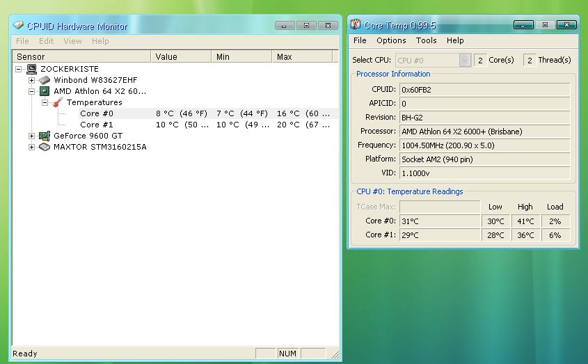Close the Core Temp window
588x364 pixels.
pos(566,25)
